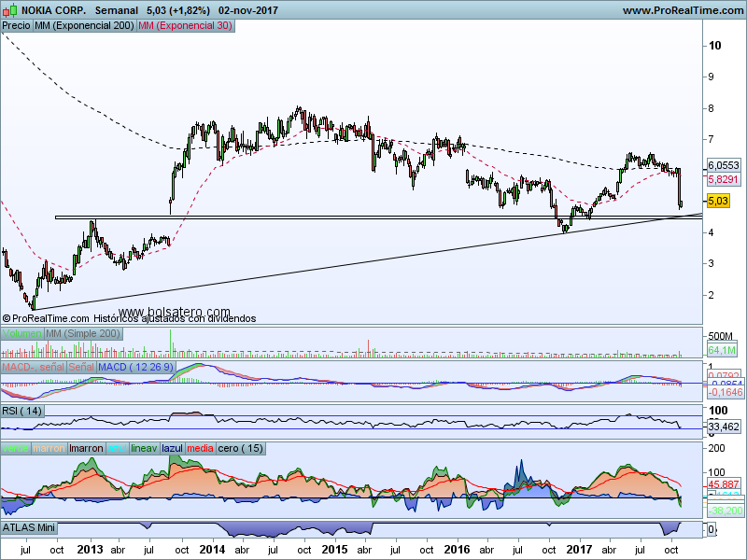Toggle the azul series label
Image resolution: width=747 pixels, height=560 pixels.
pos(117,449)
